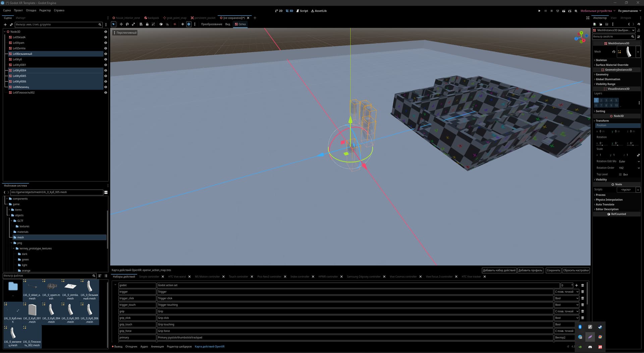Create new resource in Inspector

coord(595,24)
